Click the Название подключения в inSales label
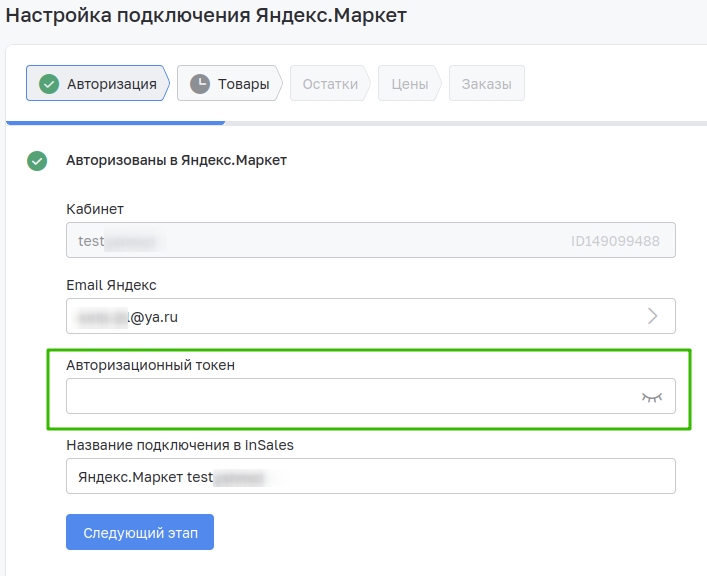This screenshot has height=576, width=707. coord(180,445)
